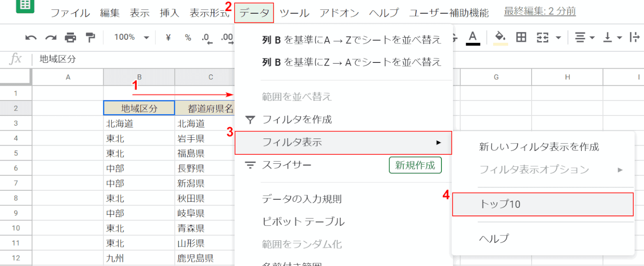Screen dimensions: 644x266
Task: Open the ヘルプ menu in menu bar
Action: click(x=384, y=13)
